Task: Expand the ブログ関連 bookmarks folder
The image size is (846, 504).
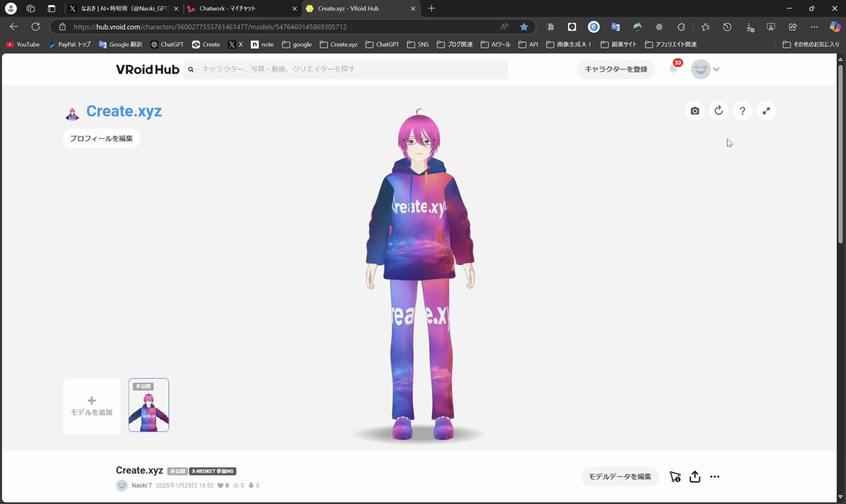Action: pyautogui.click(x=455, y=44)
